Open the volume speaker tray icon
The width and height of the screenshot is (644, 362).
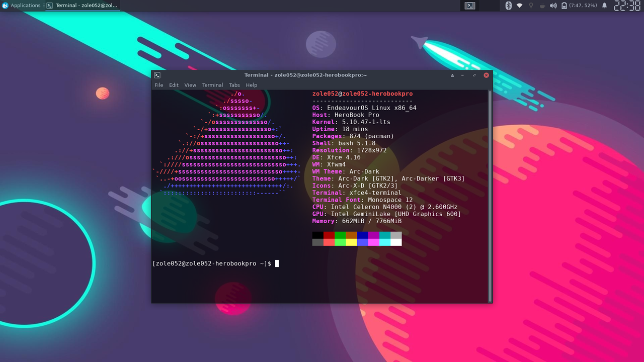pyautogui.click(x=553, y=6)
